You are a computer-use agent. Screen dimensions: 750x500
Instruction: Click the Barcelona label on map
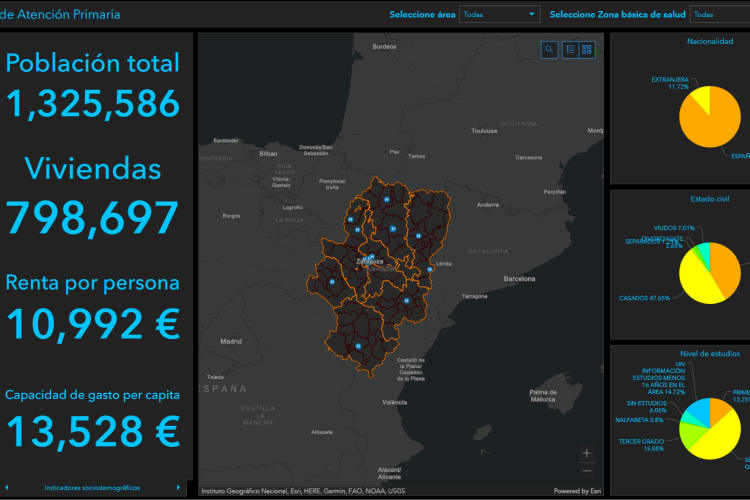[x=519, y=278]
